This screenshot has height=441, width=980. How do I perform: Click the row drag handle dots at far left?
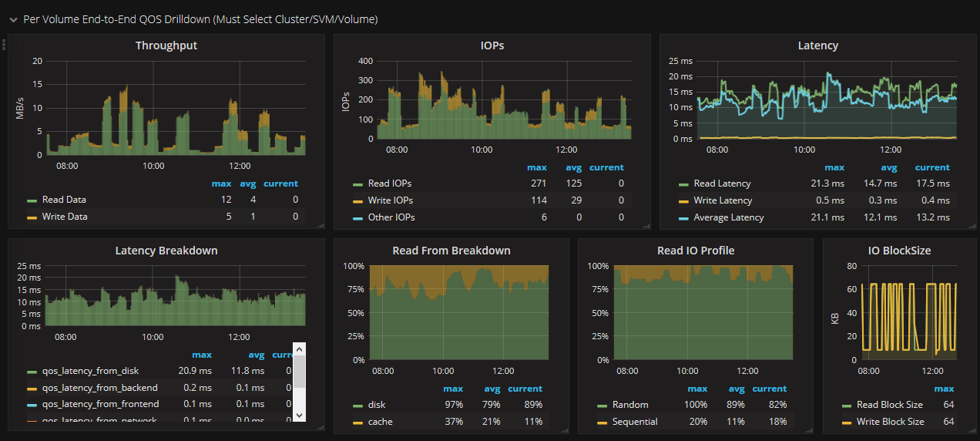pyautogui.click(x=4, y=44)
